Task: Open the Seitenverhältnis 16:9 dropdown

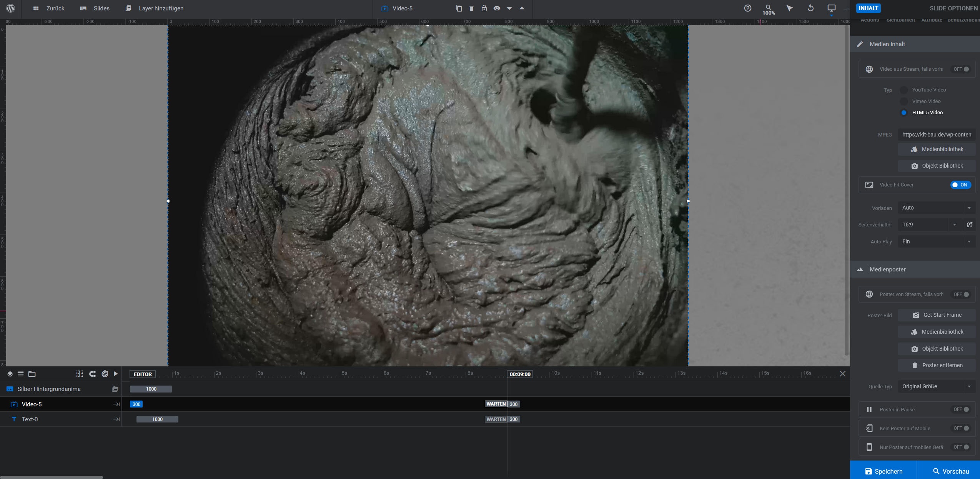Action: point(929,225)
